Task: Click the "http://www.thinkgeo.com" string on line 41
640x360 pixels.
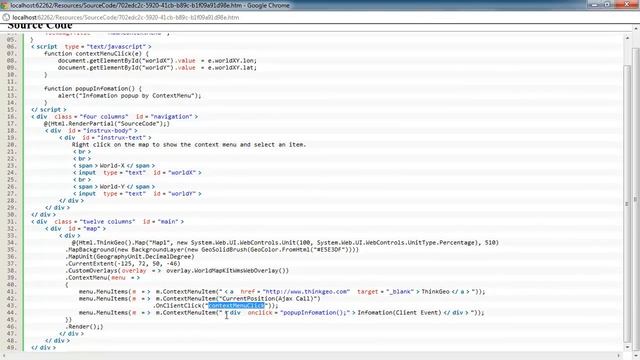Action: (307, 291)
